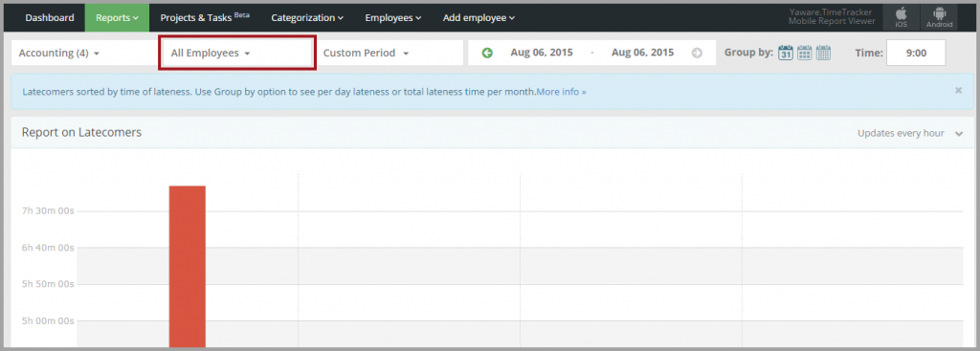
Task: Follow the More info link
Action: tap(561, 92)
